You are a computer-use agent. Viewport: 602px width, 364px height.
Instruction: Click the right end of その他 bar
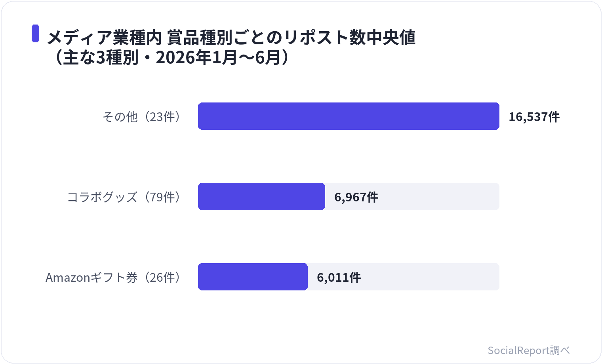pos(497,116)
